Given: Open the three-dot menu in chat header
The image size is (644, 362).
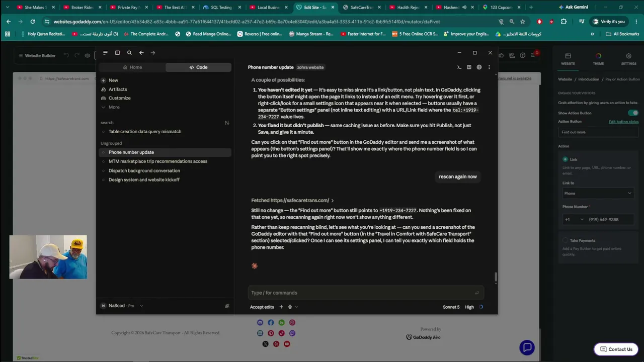Looking at the screenshot, I should click(489, 67).
